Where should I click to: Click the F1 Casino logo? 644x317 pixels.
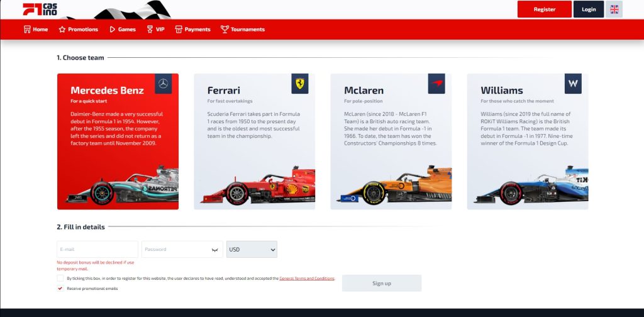[x=40, y=9]
